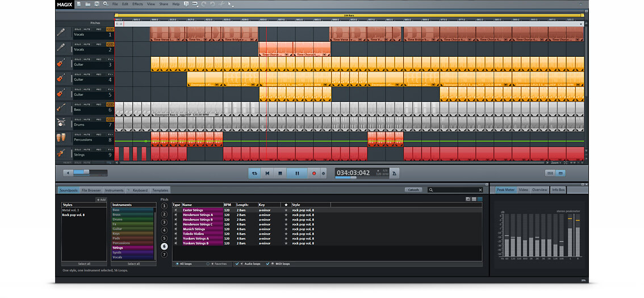Click the Add styles button
644x298 pixels.
point(101,200)
